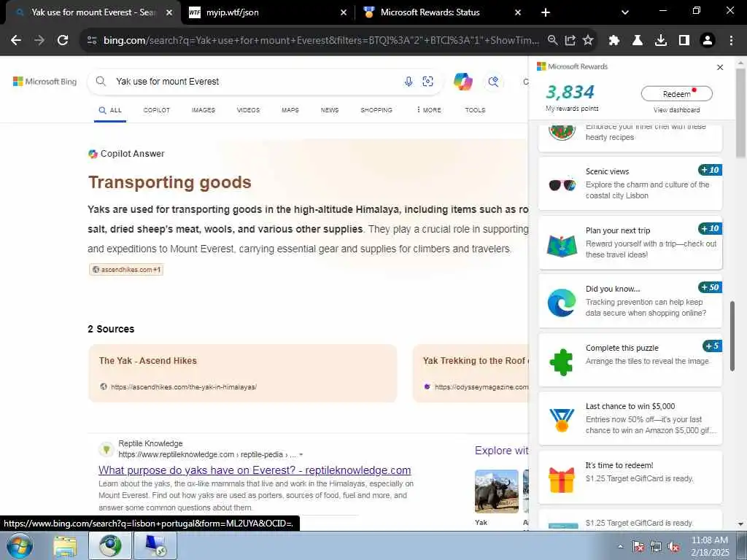747x560 pixels.
Task: Open the Did you know... Edge card
Action: point(630,301)
